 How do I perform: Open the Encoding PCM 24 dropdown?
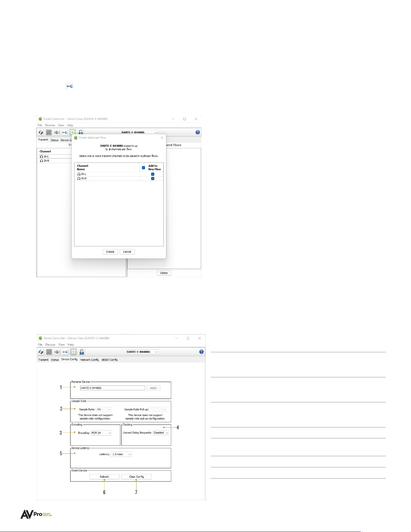coord(101,433)
